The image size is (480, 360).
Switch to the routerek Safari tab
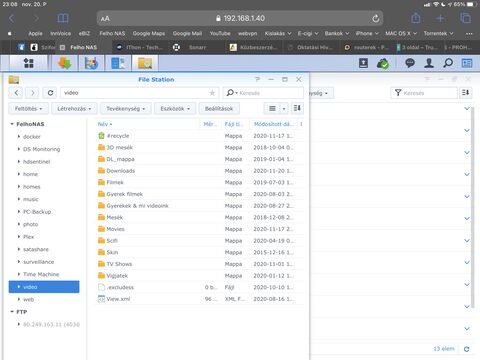[x=367, y=47]
